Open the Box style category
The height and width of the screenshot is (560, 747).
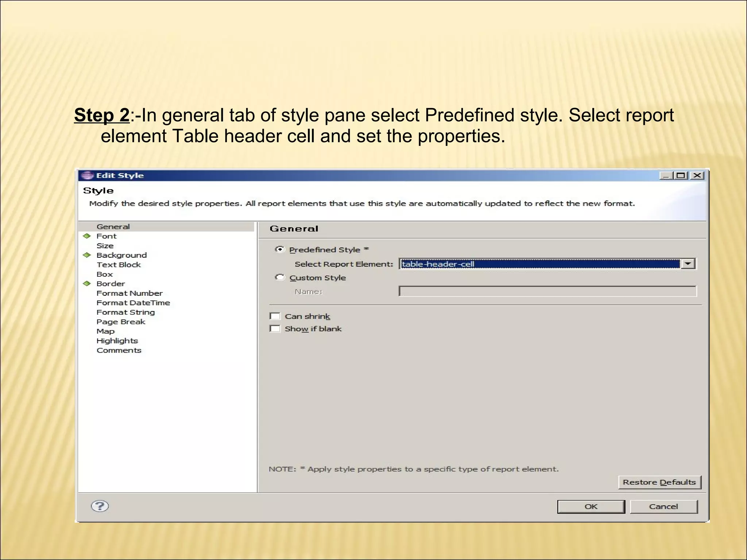point(105,274)
